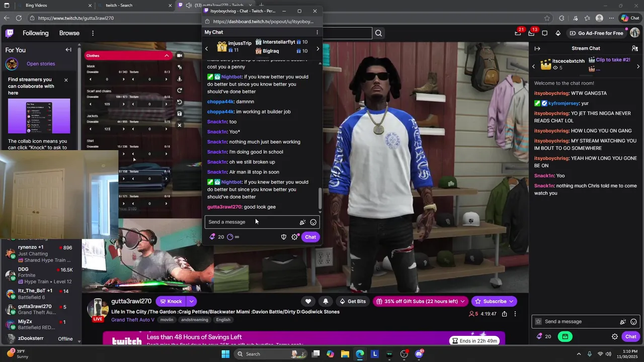Screen dimensions: 644x362
Task: Open the celebration icon in popout chat input
Action: pos(302,222)
